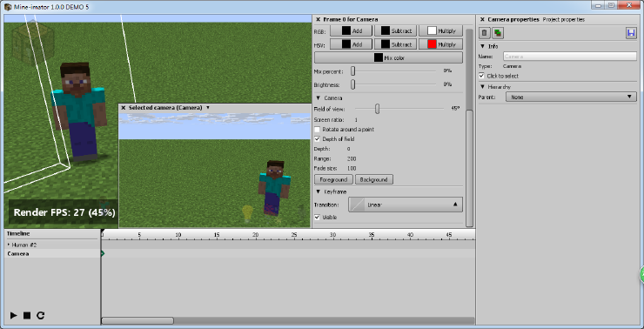Click the trash delete icon in Camera properties

pyautogui.click(x=485, y=33)
